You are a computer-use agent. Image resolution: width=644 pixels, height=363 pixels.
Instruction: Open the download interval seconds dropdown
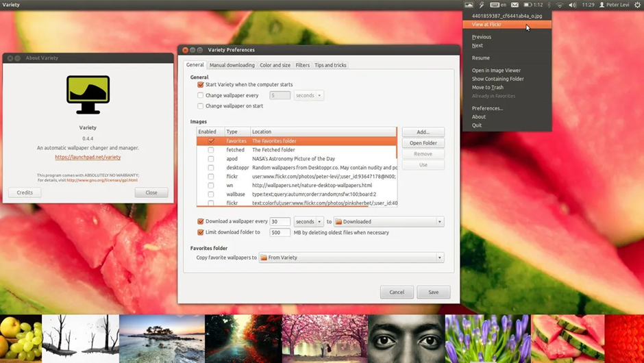[309, 222]
